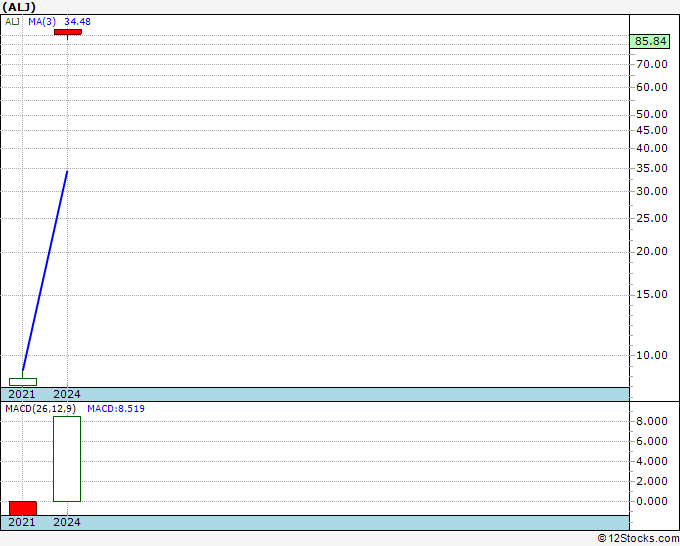Click the ALJ legend label
Image resolution: width=680 pixels, height=546 pixels.
tap(12, 21)
